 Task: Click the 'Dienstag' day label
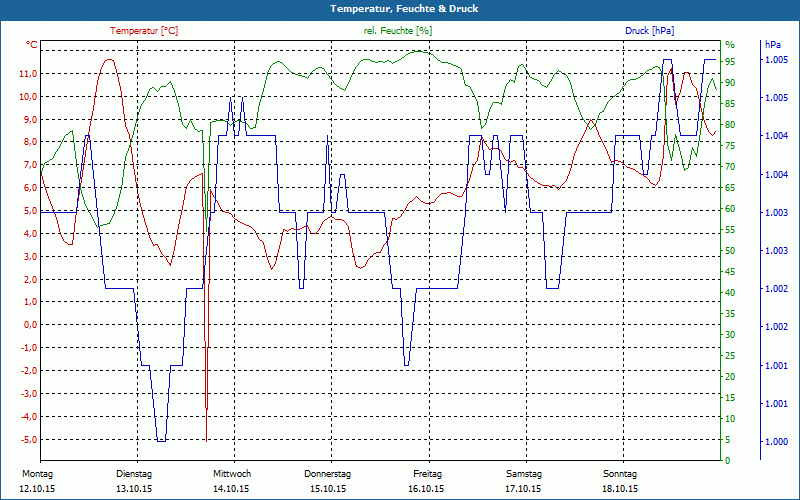pos(134,474)
